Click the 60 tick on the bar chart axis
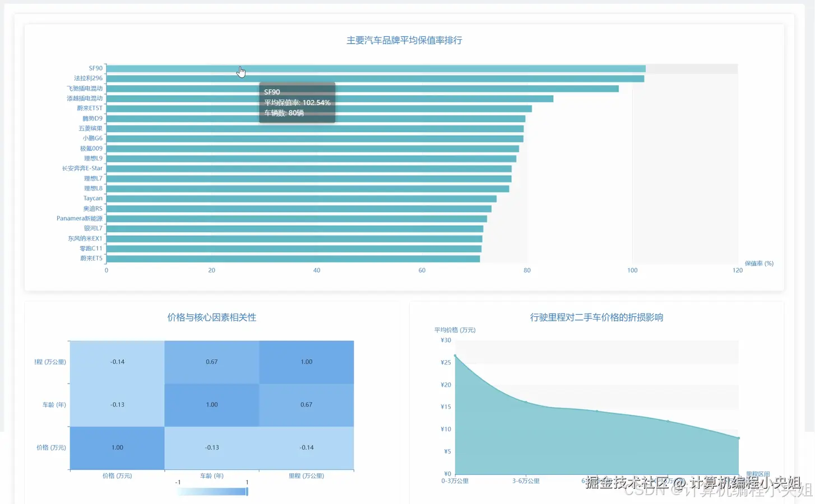 tap(422, 270)
